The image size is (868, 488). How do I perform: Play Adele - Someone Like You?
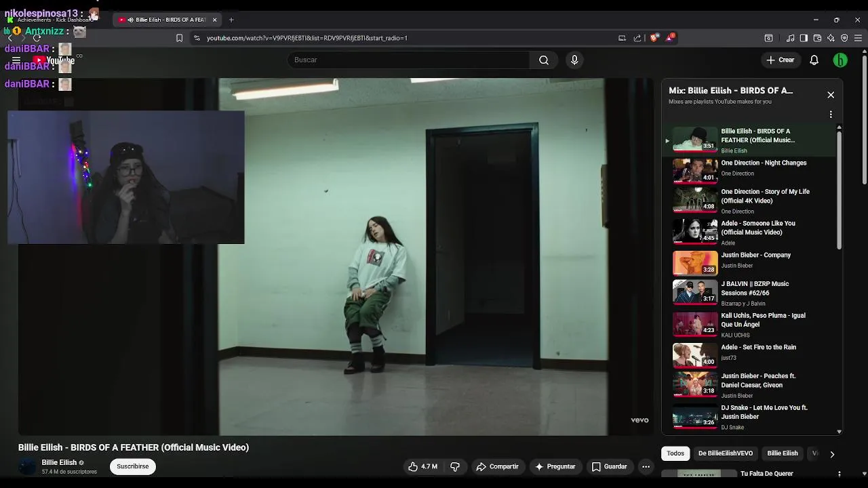click(x=749, y=232)
